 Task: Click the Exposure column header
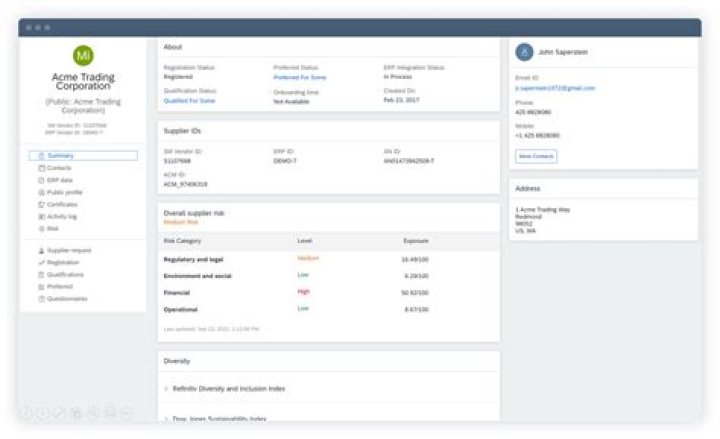tap(416, 241)
